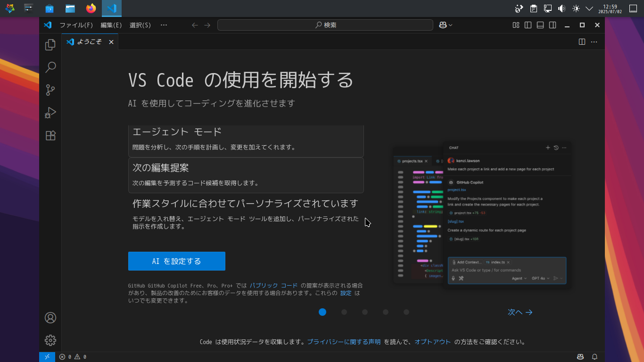
Task: Expand the hidden system tray icons chevron
Action: tap(589, 8)
